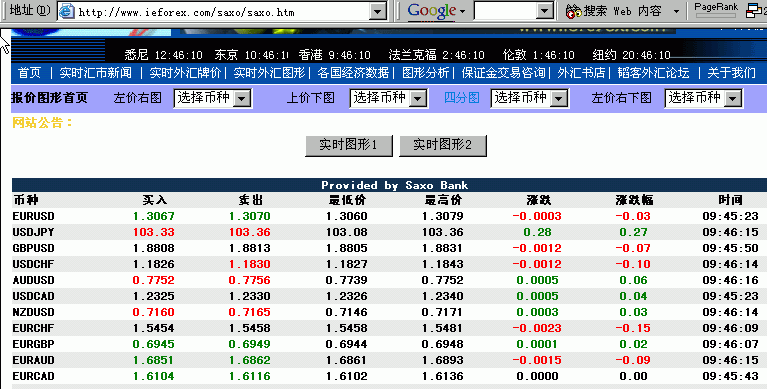Image resolution: width=767 pixels, height=389 pixels.
Task: Click the 四分图 link
Action: click(461, 98)
